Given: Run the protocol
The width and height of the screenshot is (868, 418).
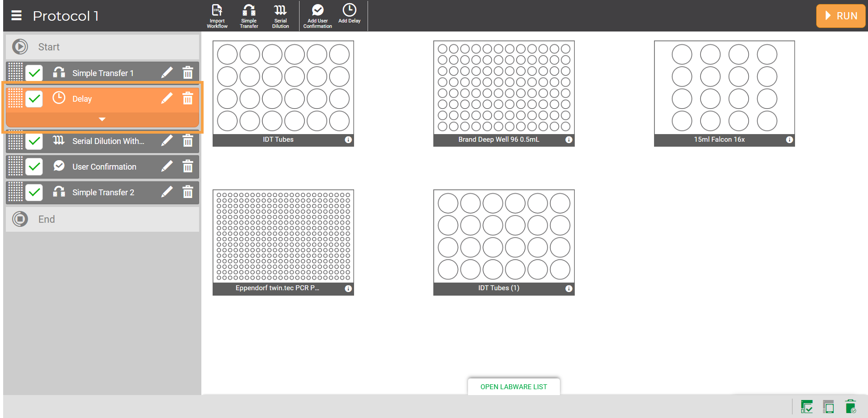Looking at the screenshot, I should [x=841, y=16].
